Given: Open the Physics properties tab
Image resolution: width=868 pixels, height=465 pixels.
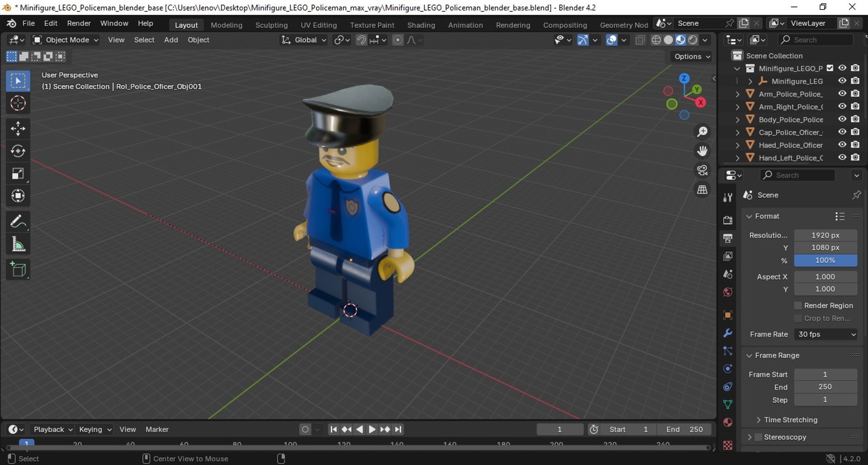Looking at the screenshot, I should (x=728, y=369).
